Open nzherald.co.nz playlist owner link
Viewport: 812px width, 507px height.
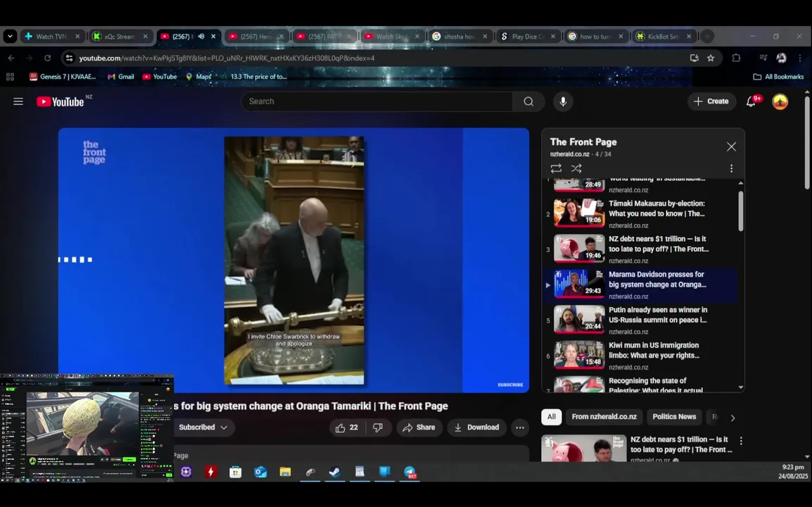(570, 154)
